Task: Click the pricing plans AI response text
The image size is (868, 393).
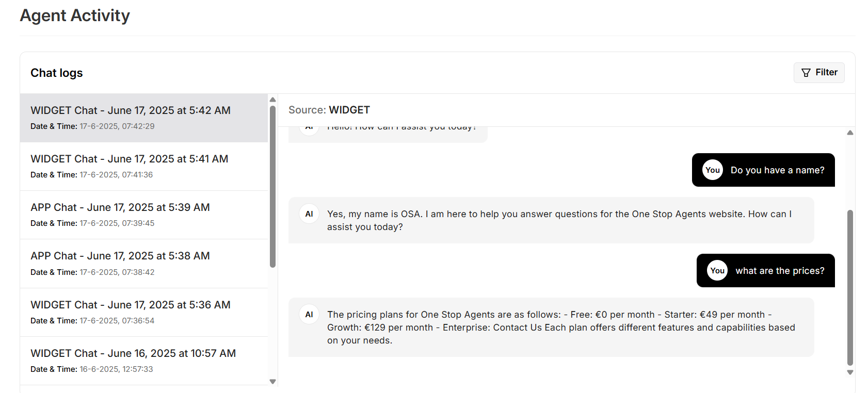Action: (x=561, y=327)
